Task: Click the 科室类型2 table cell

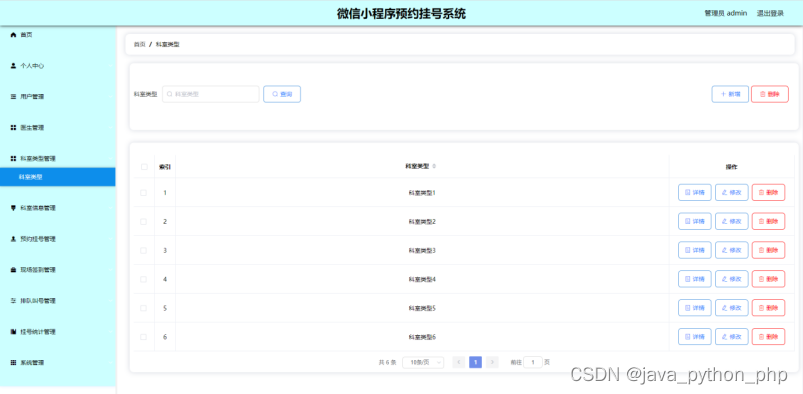Action: (x=422, y=221)
